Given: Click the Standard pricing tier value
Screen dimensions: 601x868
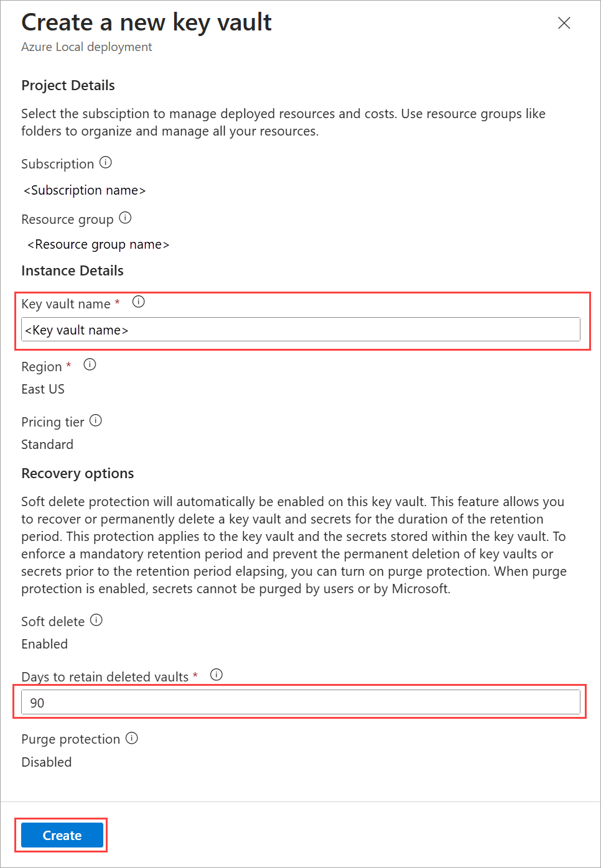Looking at the screenshot, I should 47,445.
